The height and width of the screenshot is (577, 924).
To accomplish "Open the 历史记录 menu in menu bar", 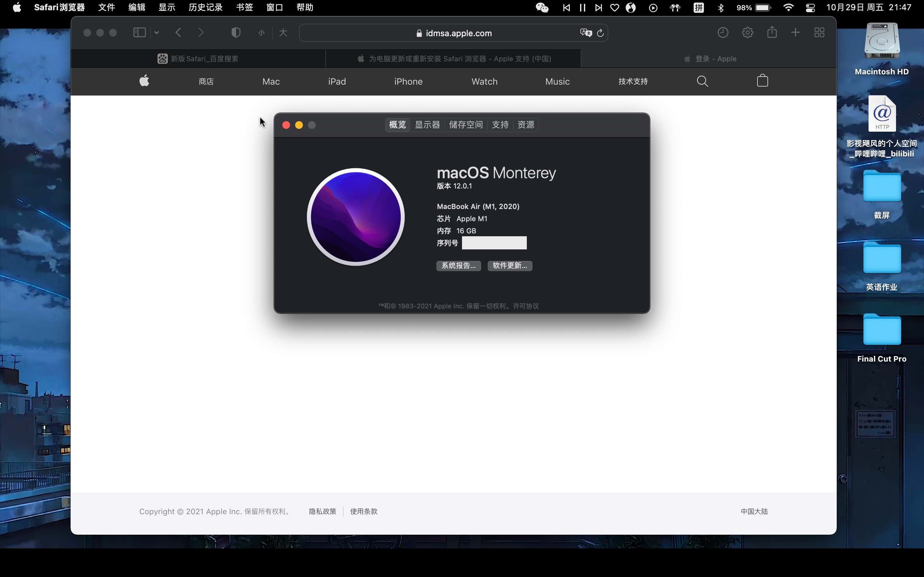I will point(205,8).
